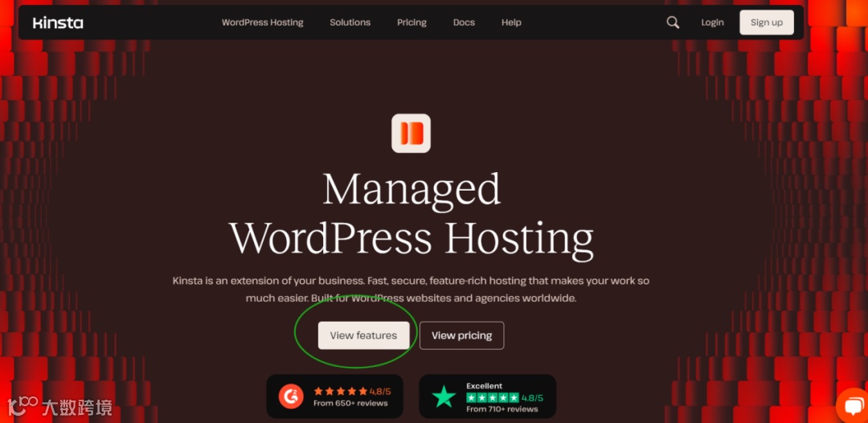The image size is (868, 423).
Task: Click the Trustpilot green star rating 4.8/5
Action: pyautogui.click(x=504, y=397)
